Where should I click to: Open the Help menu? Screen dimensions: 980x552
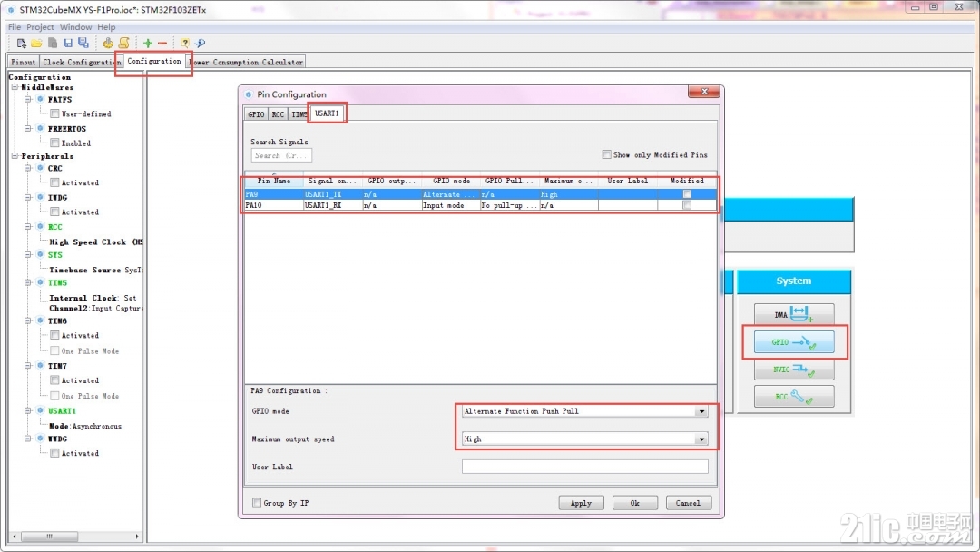[x=106, y=27]
